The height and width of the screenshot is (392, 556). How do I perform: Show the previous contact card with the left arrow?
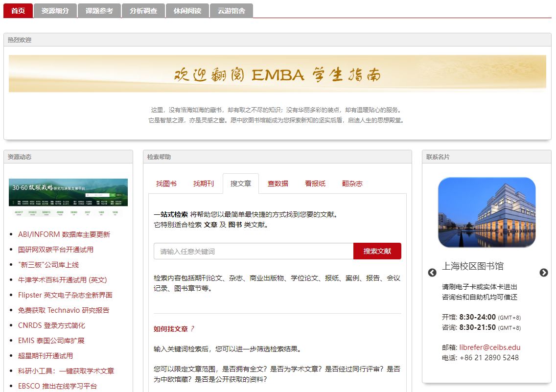tap(432, 273)
